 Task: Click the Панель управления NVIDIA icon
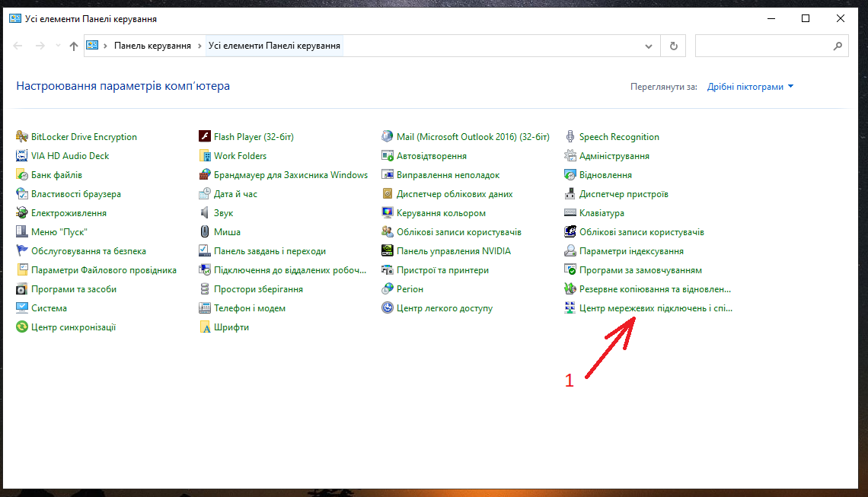click(x=388, y=251)
